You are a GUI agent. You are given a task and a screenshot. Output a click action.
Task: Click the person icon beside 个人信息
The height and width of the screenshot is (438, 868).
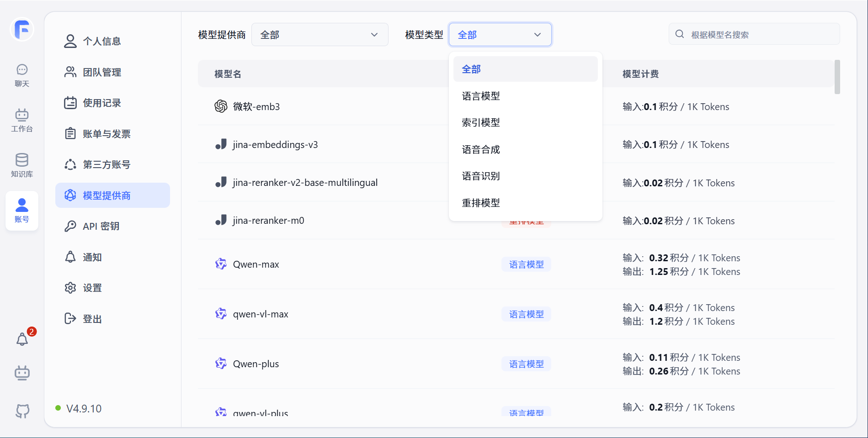pos(70,41)
